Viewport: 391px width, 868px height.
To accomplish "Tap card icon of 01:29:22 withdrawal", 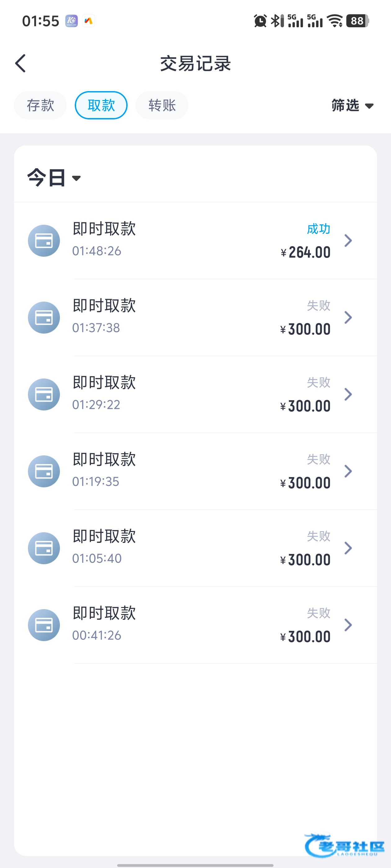I will click(x=44, y=394).
